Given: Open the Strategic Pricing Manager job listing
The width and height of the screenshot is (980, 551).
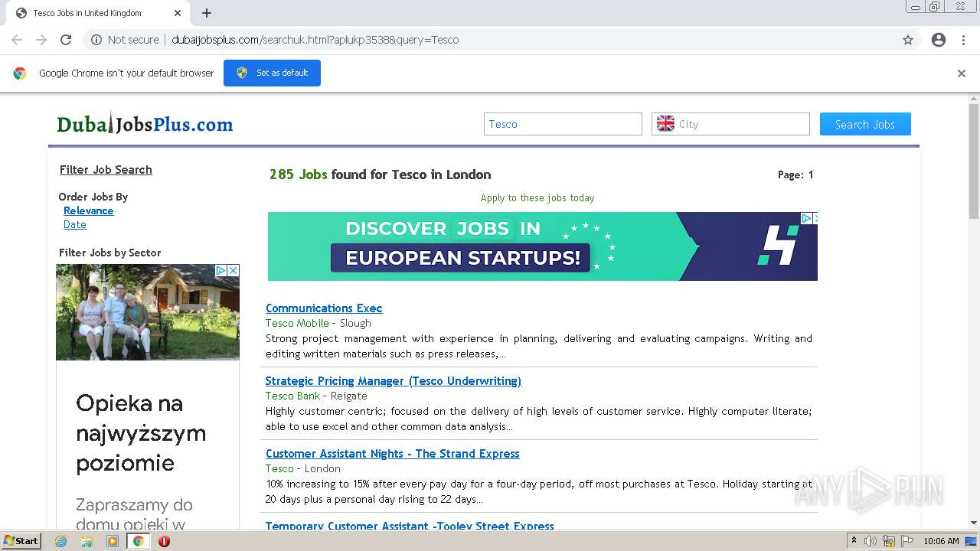Looking at the screenshot, I should (393, 381).
